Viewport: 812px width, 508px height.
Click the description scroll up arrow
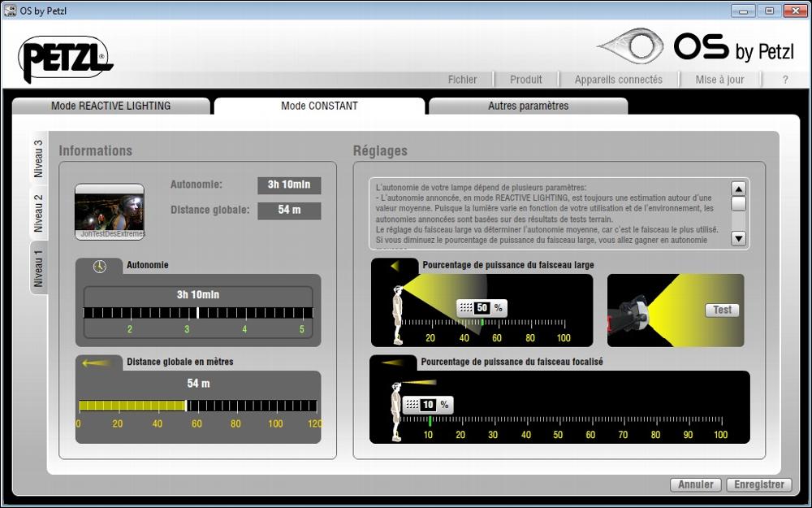(738, 189)
